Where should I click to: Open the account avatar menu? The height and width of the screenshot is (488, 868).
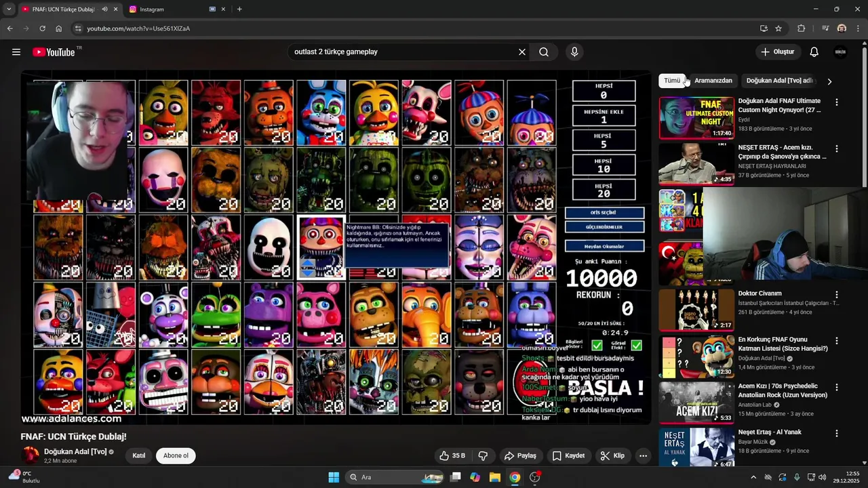click(x=841, y=52)
